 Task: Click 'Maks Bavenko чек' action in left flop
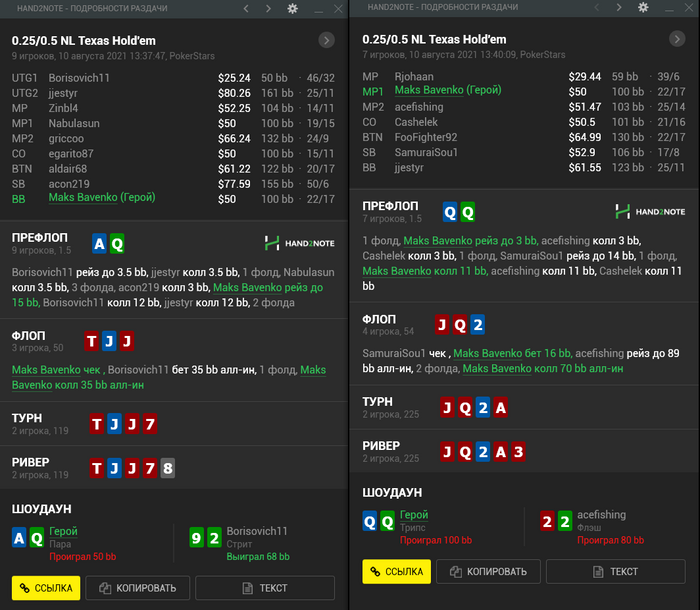(x=56, y=370)
